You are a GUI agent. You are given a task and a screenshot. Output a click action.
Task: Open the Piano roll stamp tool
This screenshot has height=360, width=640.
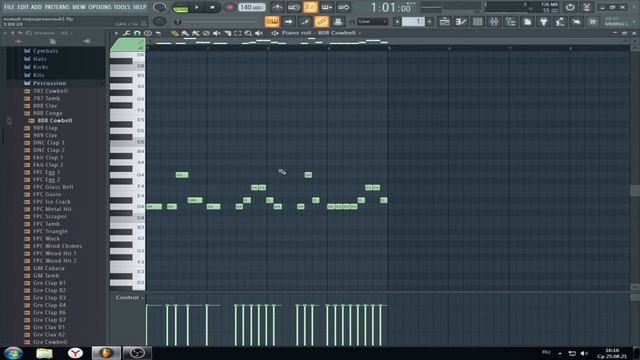(148, 33)
